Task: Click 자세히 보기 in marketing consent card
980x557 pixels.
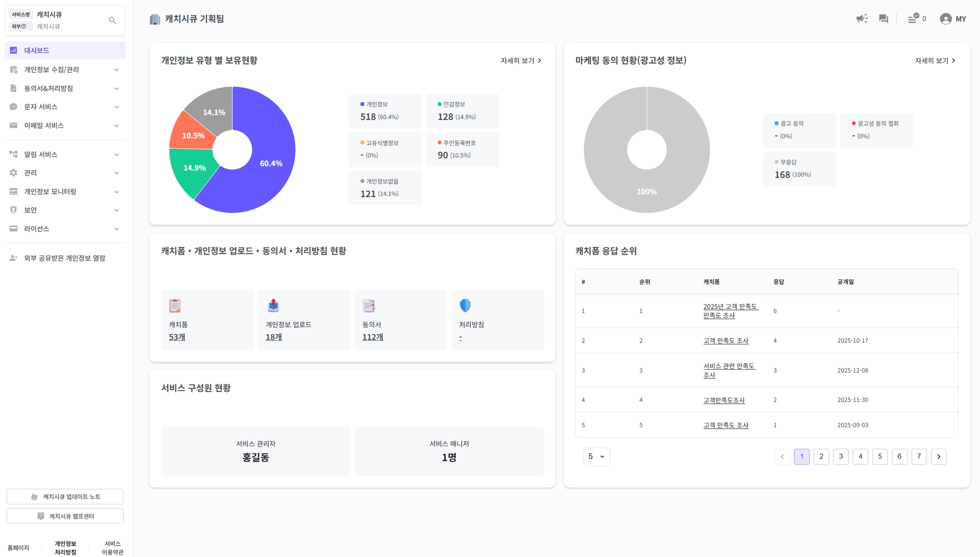Action: 935,61
